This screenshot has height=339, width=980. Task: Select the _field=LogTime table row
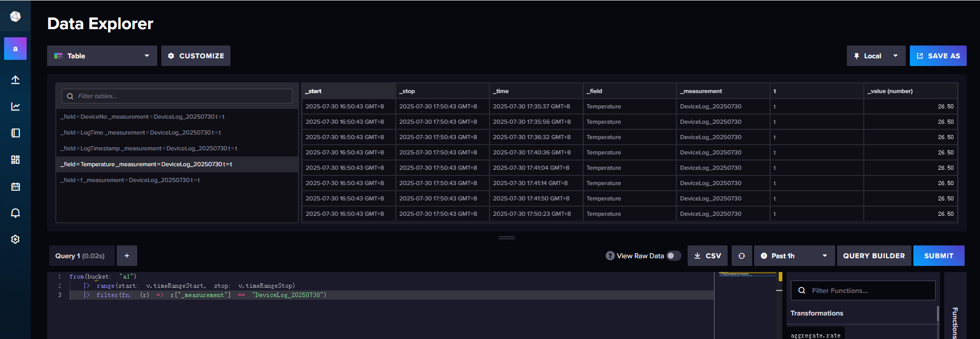pos(177,132)
